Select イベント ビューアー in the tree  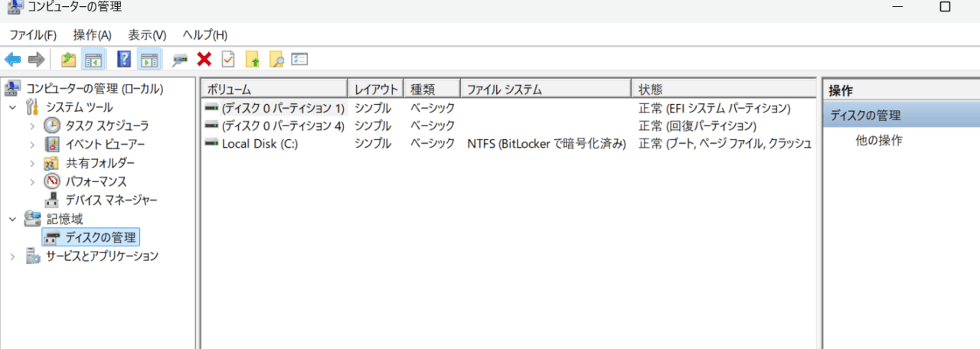105,144
